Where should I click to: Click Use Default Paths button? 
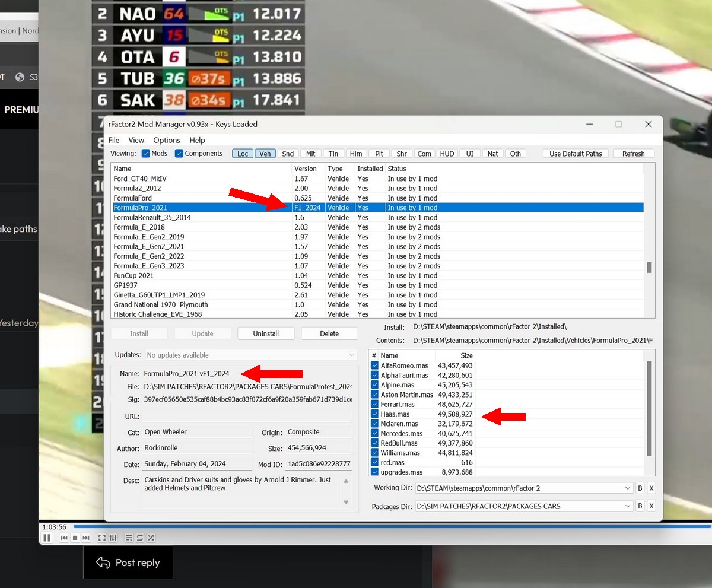pos(576,154)
